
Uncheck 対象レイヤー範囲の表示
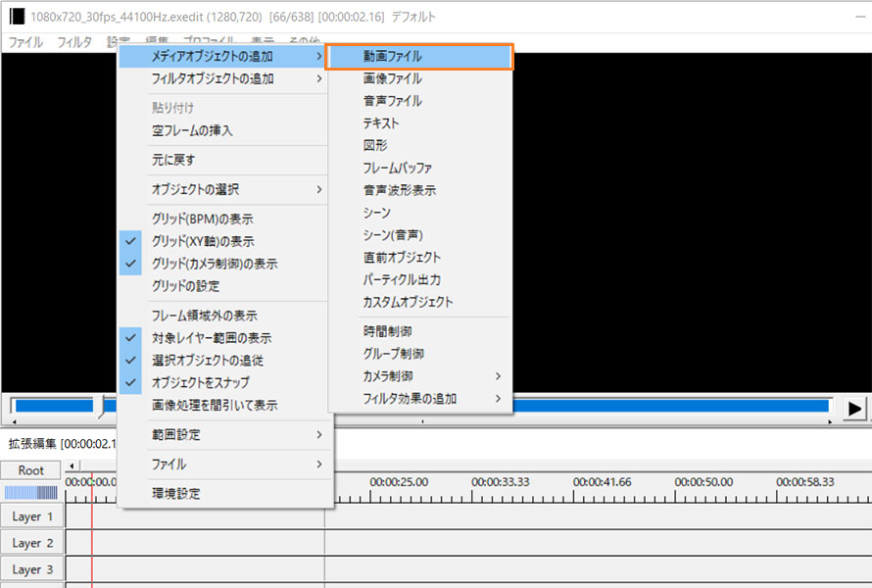222,338
